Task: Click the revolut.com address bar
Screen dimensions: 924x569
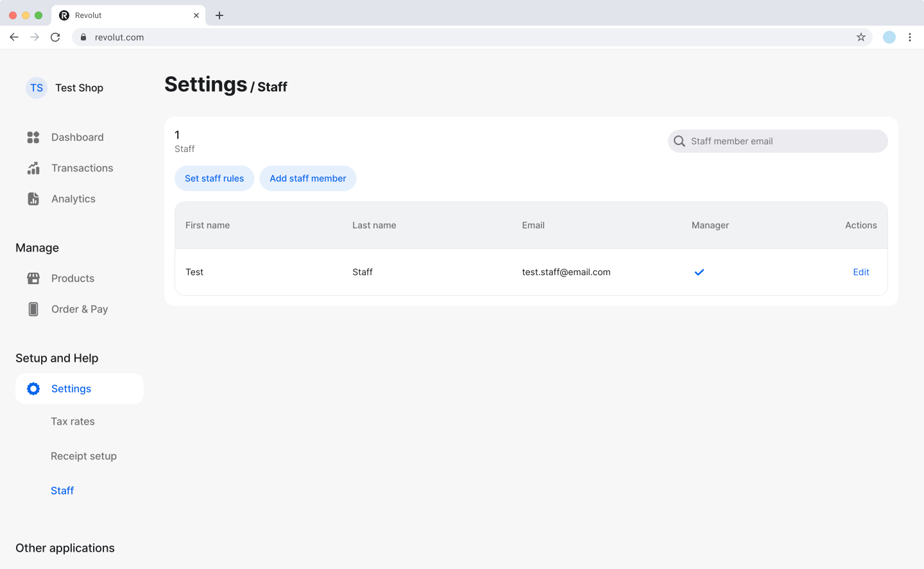Action: pyautogui.click(x=472, y=37)
